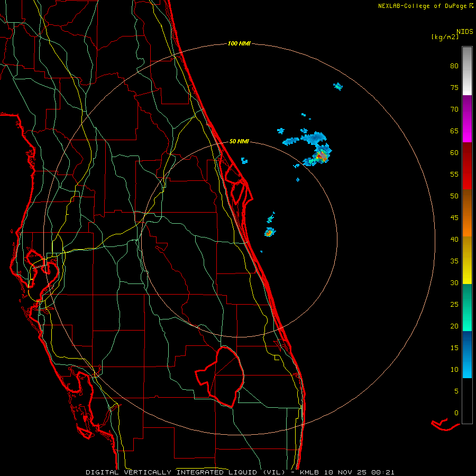The image size is (476, 476).
Task: Click the 0 value on the color scale
Action: pos(456,413)
